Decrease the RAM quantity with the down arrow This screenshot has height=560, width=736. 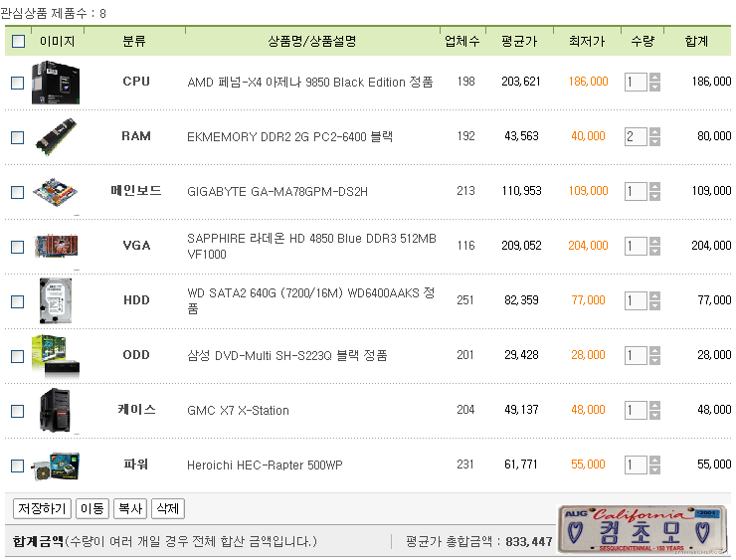(654, 141)
